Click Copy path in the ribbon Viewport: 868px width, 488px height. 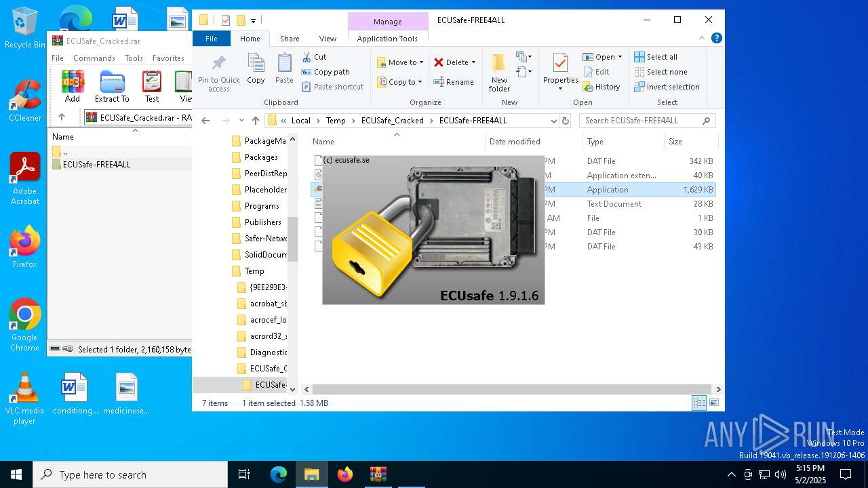pos(325,72)
